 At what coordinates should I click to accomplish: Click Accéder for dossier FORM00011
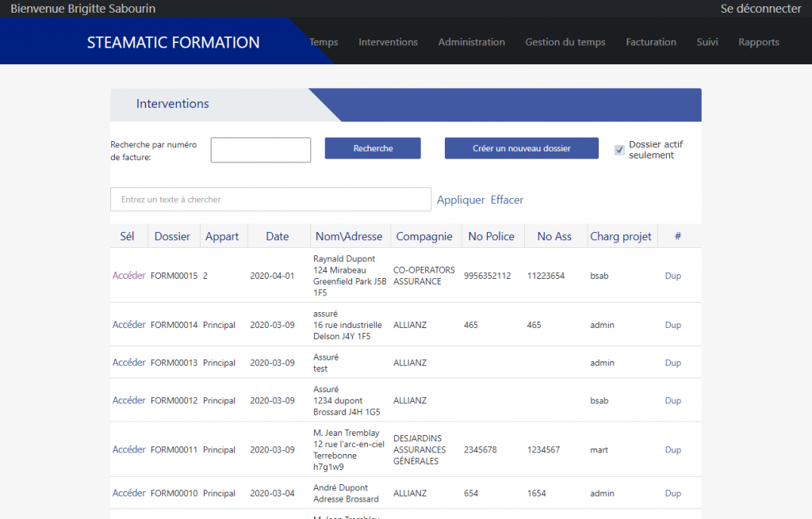(x=129, y=449)
